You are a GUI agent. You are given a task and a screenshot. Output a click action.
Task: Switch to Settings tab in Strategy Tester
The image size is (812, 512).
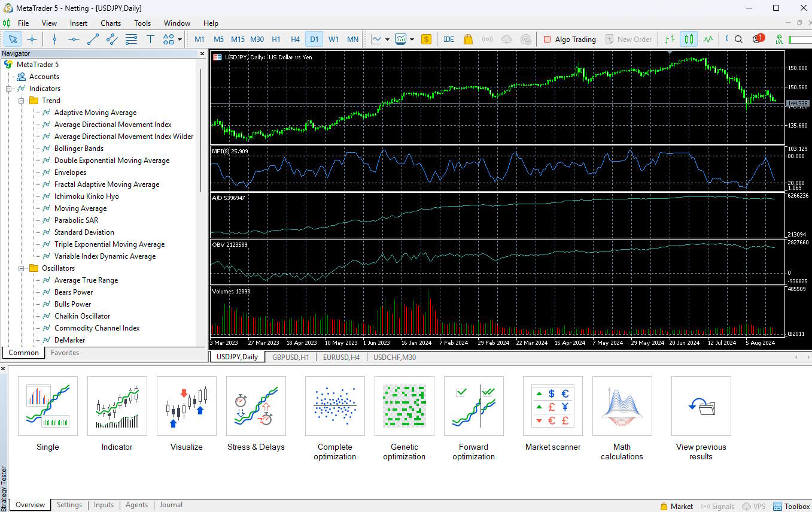(x=69, y=505)
